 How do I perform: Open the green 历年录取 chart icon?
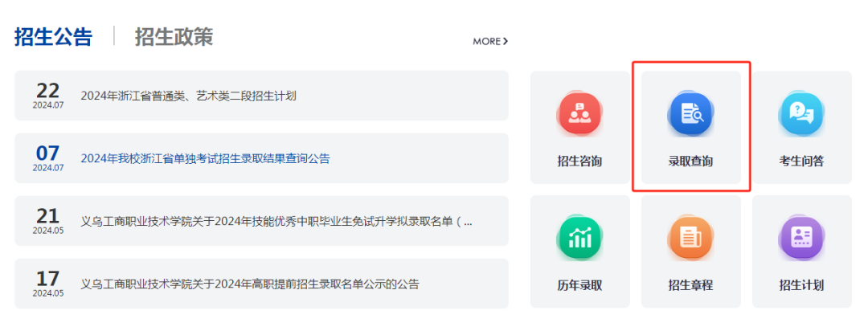pyautogui.click(x=579, y=238)
